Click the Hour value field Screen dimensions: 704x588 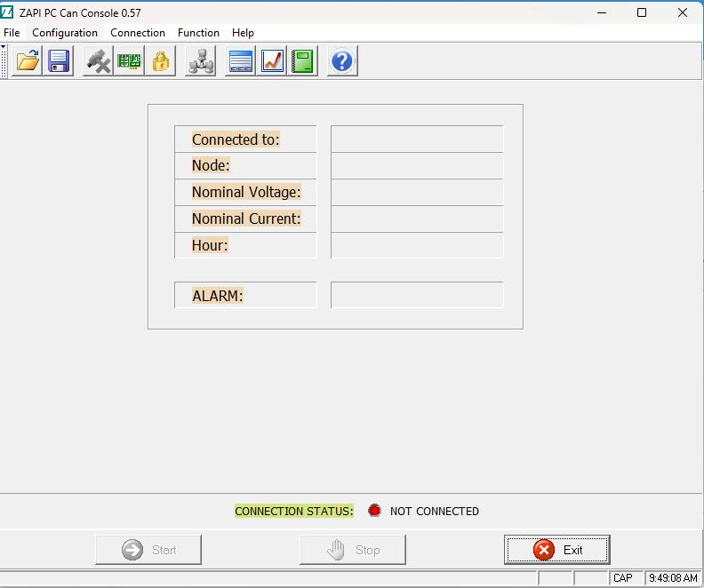tap(417, 245)
